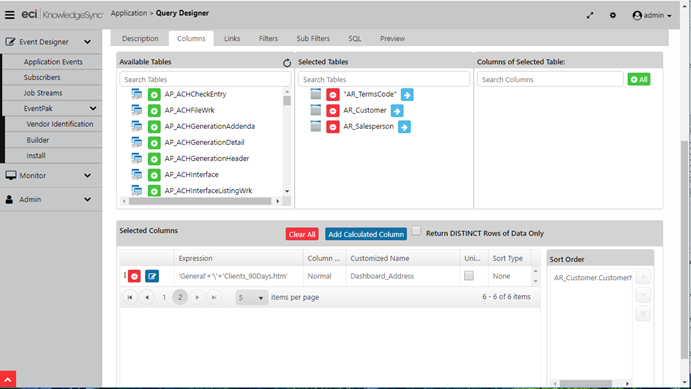Open the admin user dropdown
This screenshot has width=691, height=389.
click(652, 15)
